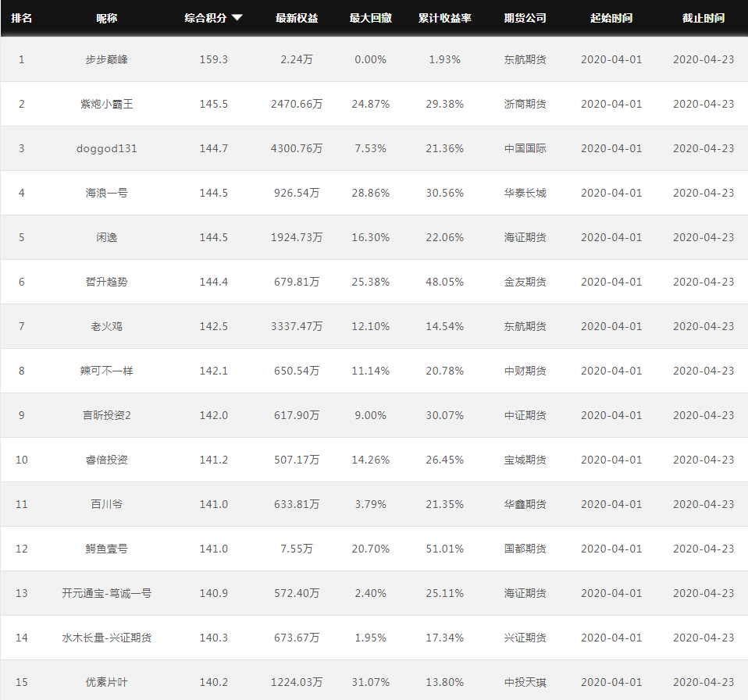Click the score 145.5
This screenshot has width=748, height=700.
click(214, 104)
